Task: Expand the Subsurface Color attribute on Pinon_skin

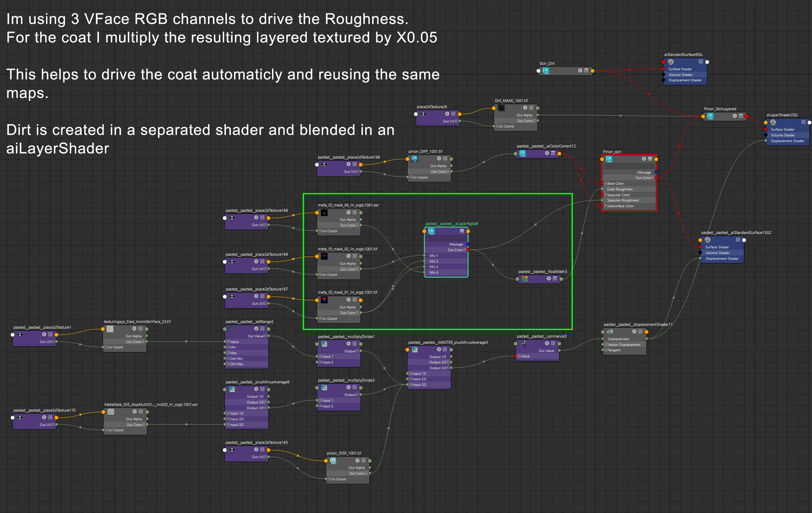Action: (605, 206)
